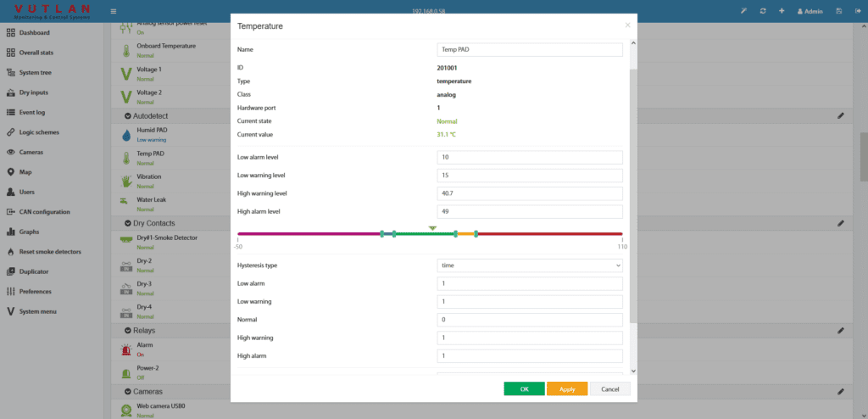Click the logout icon in top bar

856,11
